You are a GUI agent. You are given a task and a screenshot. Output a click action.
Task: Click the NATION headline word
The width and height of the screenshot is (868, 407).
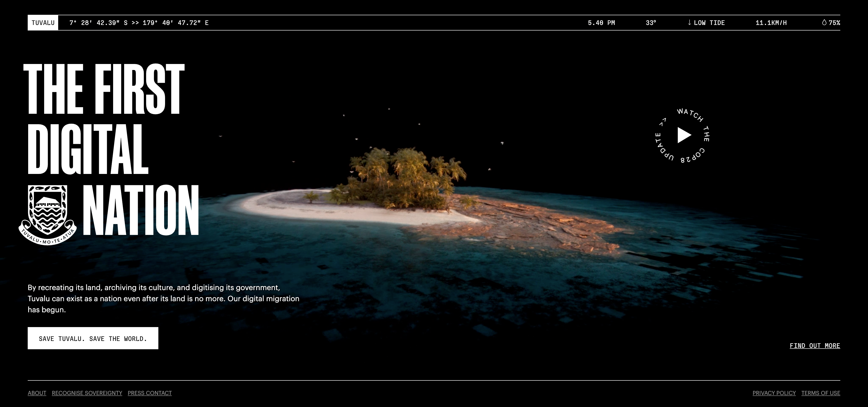click(x=141, y=210)
